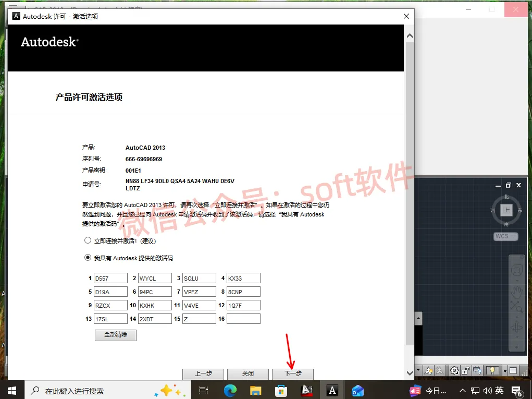Click the taskbar search box

[108, 391]
